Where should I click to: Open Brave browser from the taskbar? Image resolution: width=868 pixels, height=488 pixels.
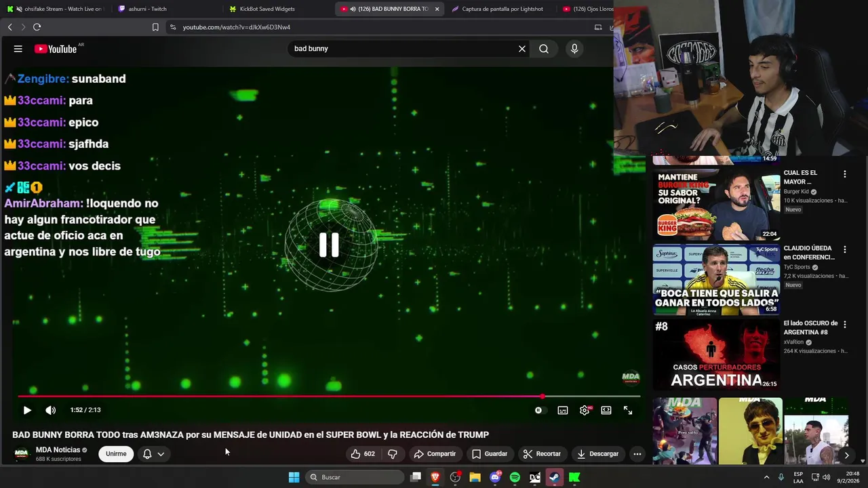pyautogui.click(x=435, y=477)
